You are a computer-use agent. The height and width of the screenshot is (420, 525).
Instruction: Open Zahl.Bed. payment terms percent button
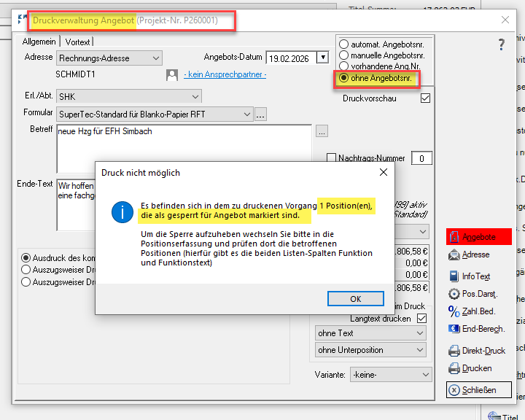pos(472,311)
